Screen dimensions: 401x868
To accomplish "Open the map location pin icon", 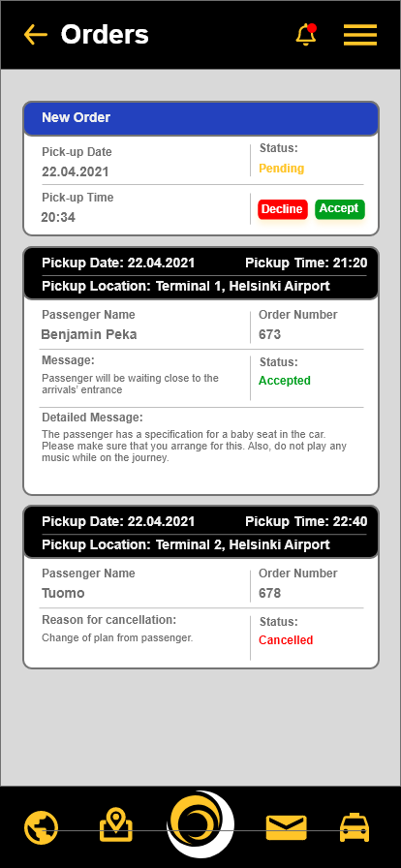I will coord(116,825).
